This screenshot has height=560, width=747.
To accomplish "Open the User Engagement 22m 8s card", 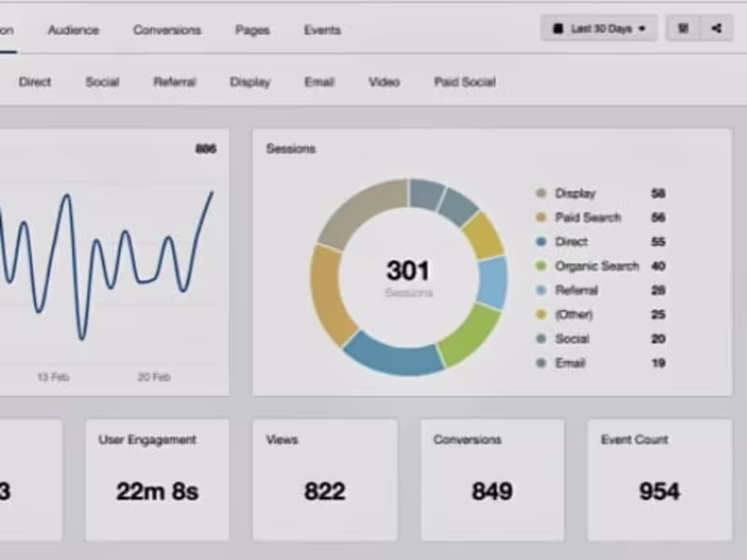I will click(157, 480).
